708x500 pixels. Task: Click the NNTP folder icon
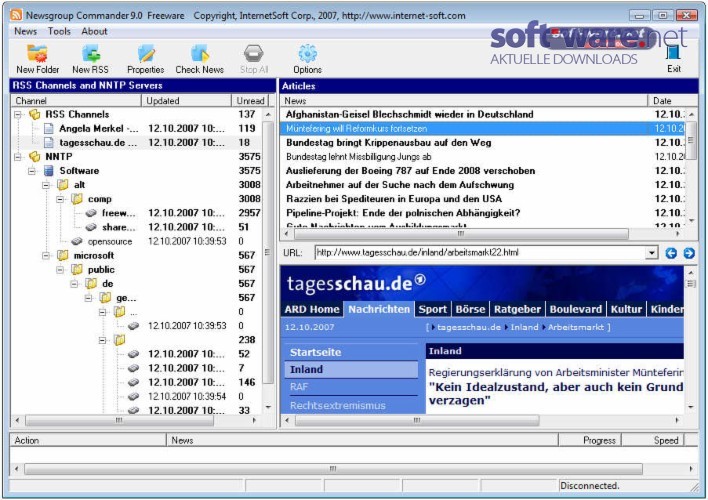(35, 156)
